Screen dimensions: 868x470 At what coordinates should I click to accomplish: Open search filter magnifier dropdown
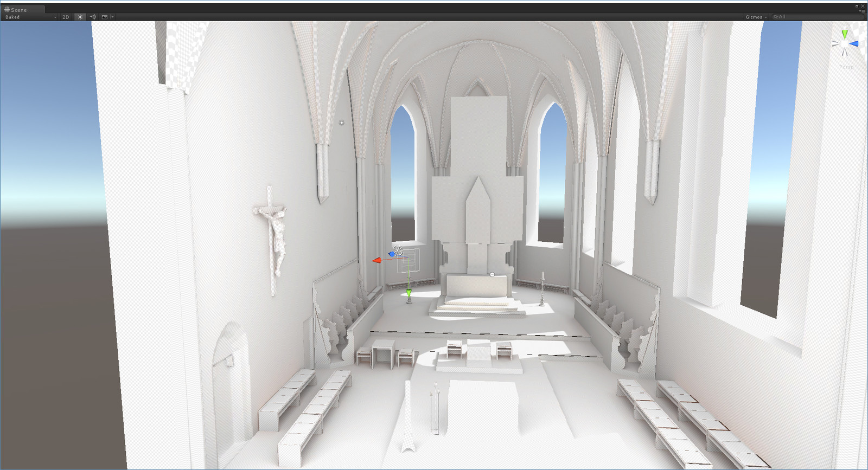(x=776, y=17)
